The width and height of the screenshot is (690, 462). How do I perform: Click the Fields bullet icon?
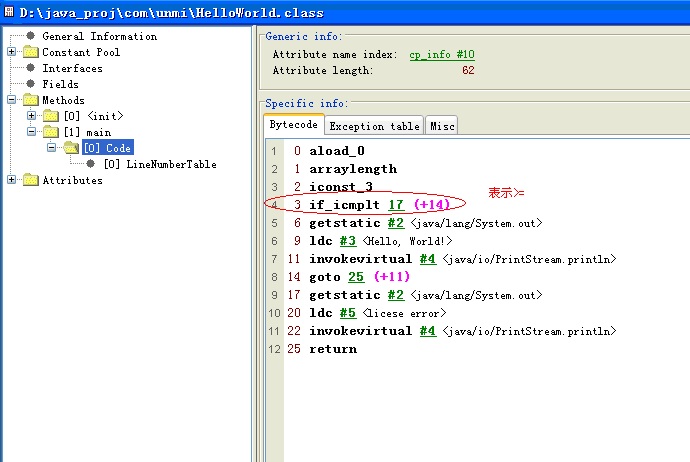(x=30, y=84)
